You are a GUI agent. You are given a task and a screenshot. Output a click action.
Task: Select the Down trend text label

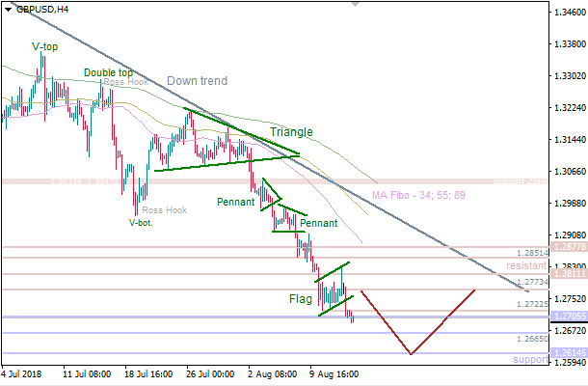(197, 81)
